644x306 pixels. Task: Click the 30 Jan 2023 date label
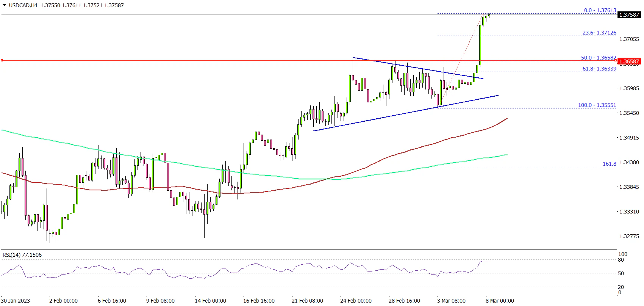tap(15, 301)
